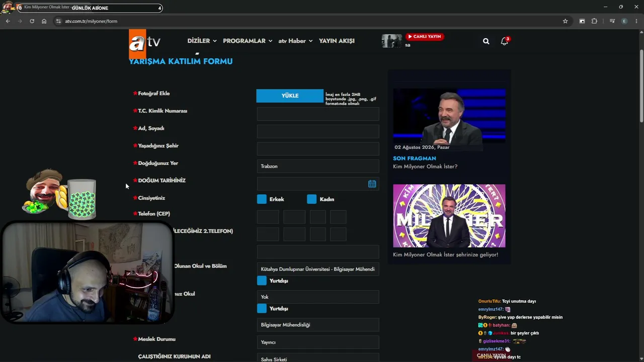The image size is (644, 362).
Task: Click the live stream thumbnail in header
Action: pos(391,41)
